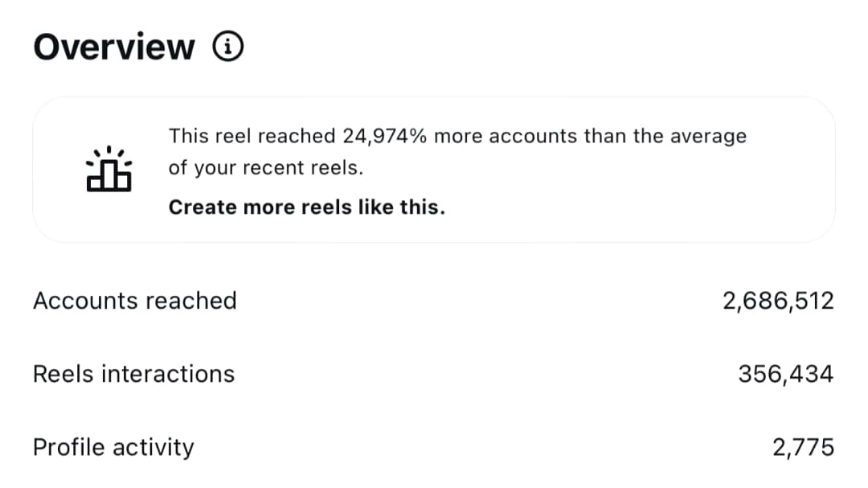Viewport: 868px width, 488px height.
Task: Click the 2,686,512 accounts reached value
Action: 778,301
